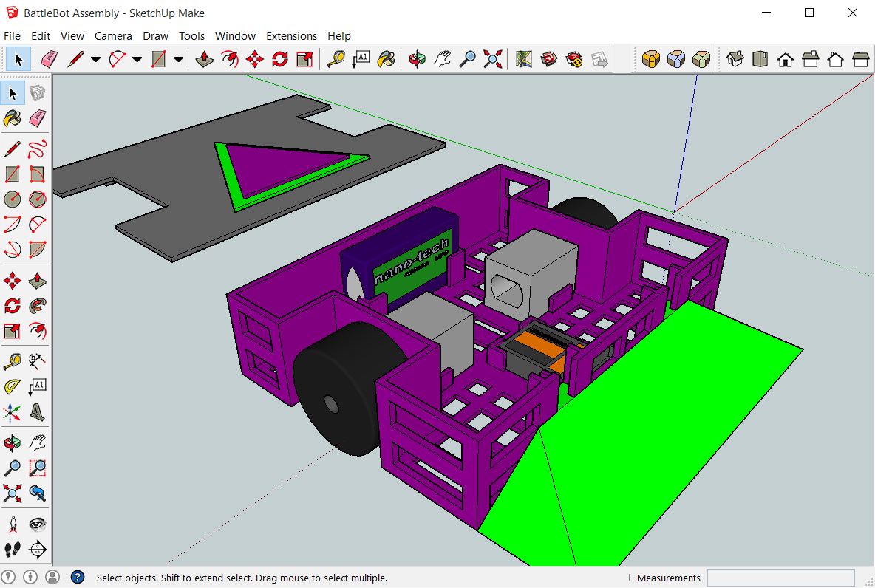The height and width of the screenshot is (588, 875).
Task: Choose the 3D Text tool
Action: [x=37, y=411]
